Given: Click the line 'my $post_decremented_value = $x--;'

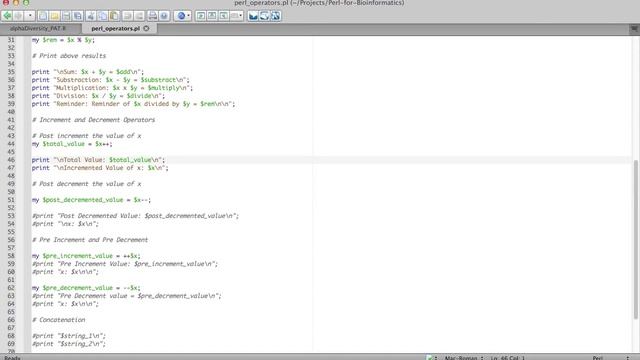Looking at the screenshot, I should tap(91, 200).
